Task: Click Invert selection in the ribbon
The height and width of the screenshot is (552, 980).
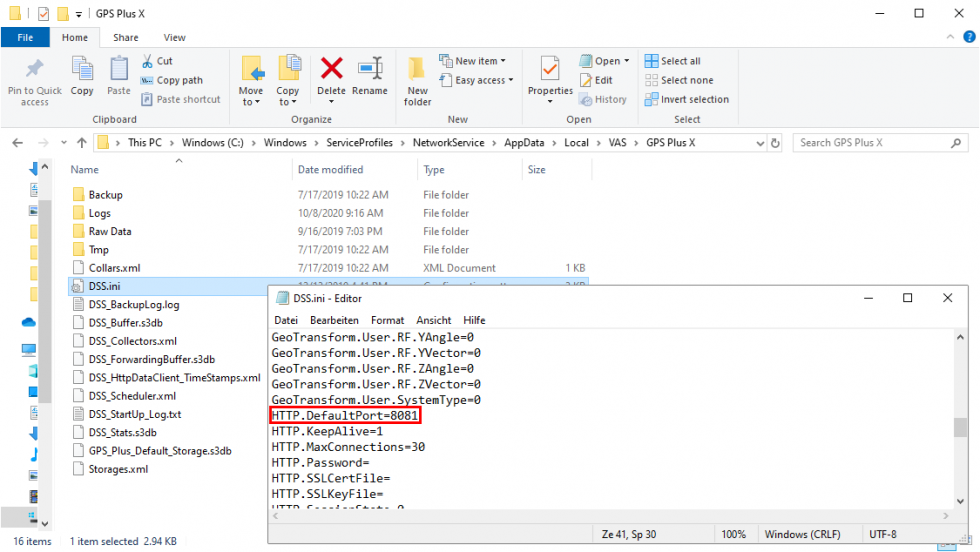Action: [694, 99]
